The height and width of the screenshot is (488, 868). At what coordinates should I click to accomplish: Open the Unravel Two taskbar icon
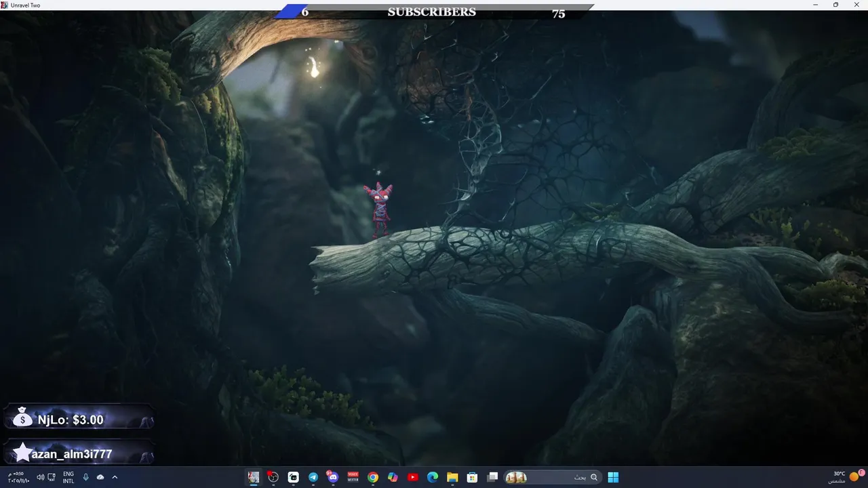tap(254, 477)
